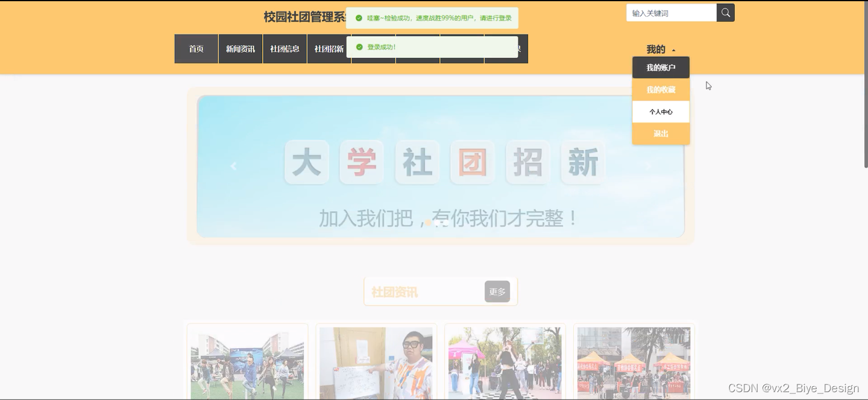Image resolution: width=868 pixels, height=400 pixels.
Task: Click green check icon beside 登录成功
Action: (359, 47)
